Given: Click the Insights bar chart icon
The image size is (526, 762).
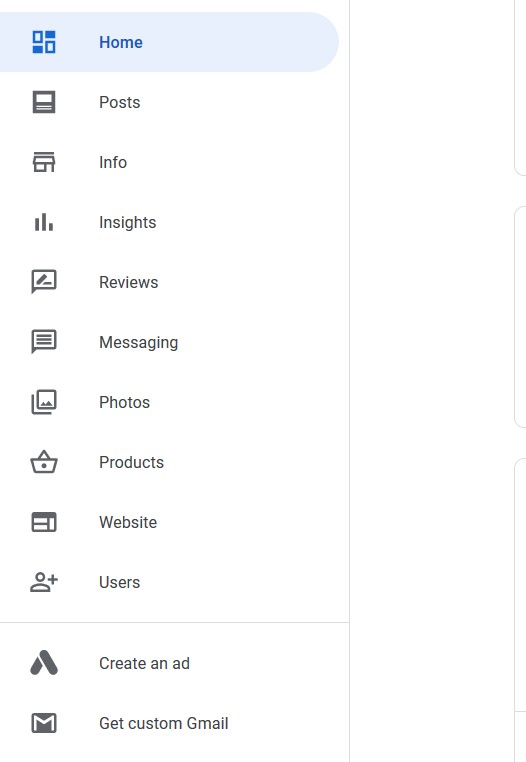Looking at the screenshot, I should [44, 222].
